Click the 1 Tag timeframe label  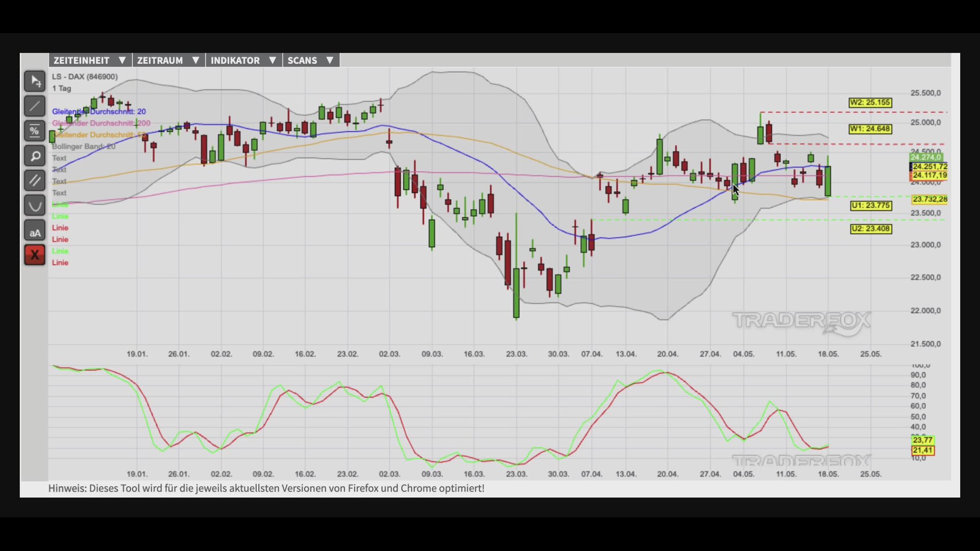[x=62, y=88]
